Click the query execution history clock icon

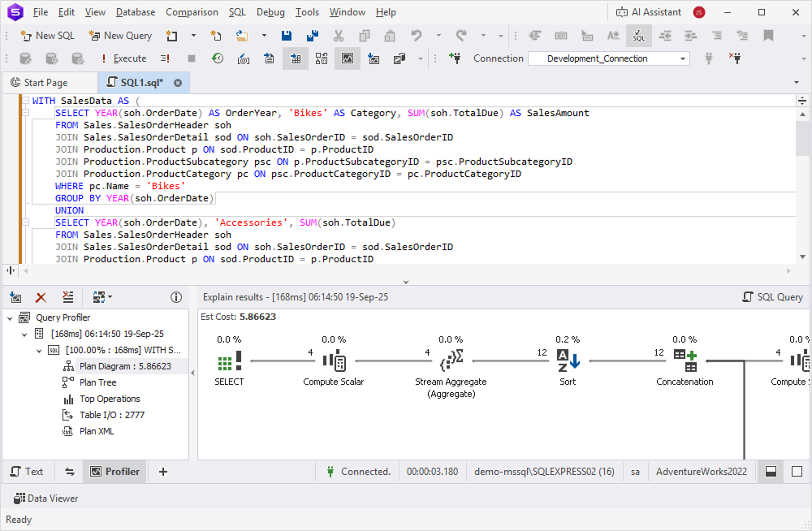(x=216, y=58)
